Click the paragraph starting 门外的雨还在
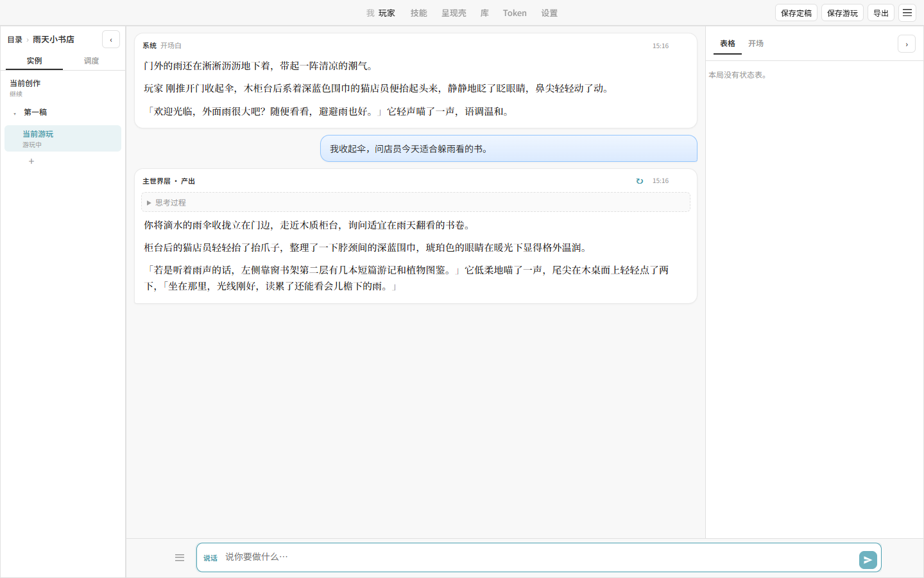The height and width of the screenshot is (578, 924). click(259, 66)
